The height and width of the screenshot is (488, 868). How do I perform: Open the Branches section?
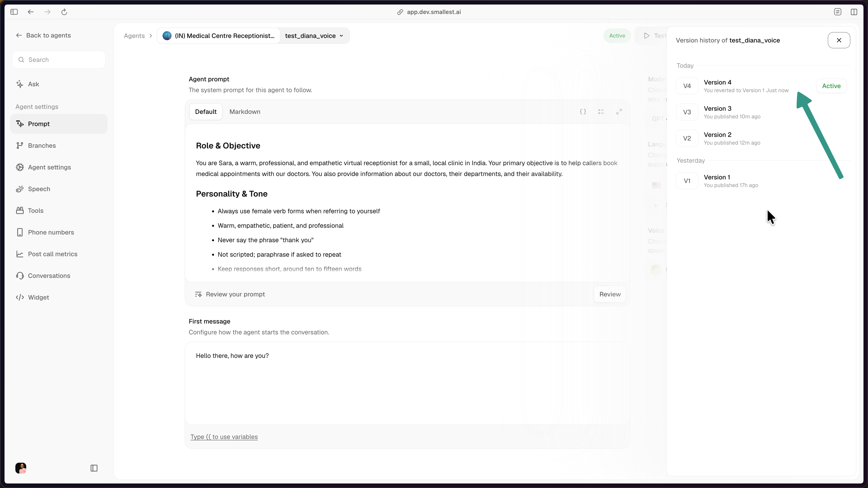pyautogui.click(x=59, y=145)
